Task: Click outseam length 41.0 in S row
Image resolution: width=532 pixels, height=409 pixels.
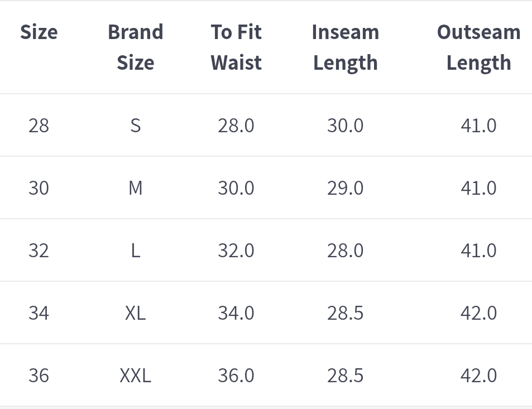Action: 478,126
